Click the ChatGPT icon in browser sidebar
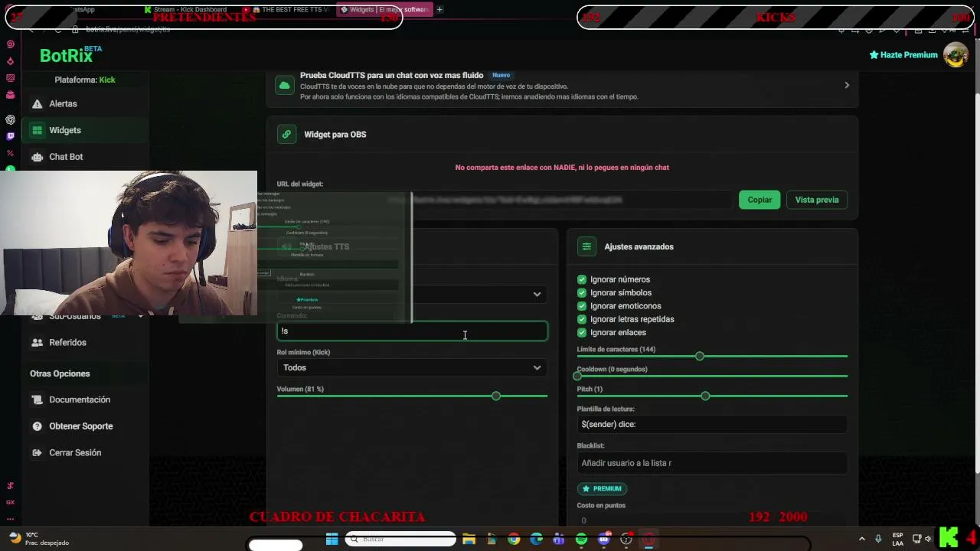The width and height of the screenshot is (980, 551). [10, 119]
